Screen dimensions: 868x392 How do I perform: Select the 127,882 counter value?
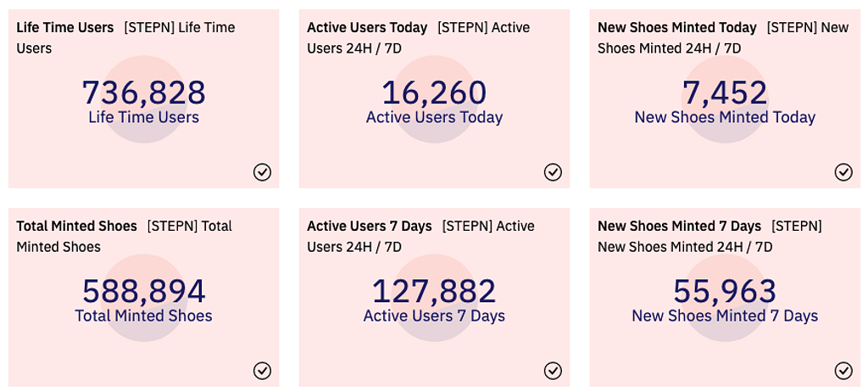point(434,291)
